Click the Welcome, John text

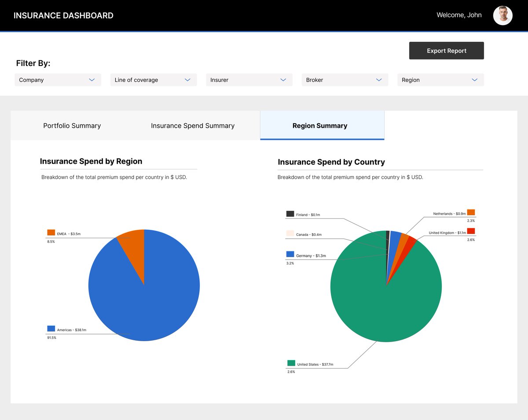(x=459, y=15)
